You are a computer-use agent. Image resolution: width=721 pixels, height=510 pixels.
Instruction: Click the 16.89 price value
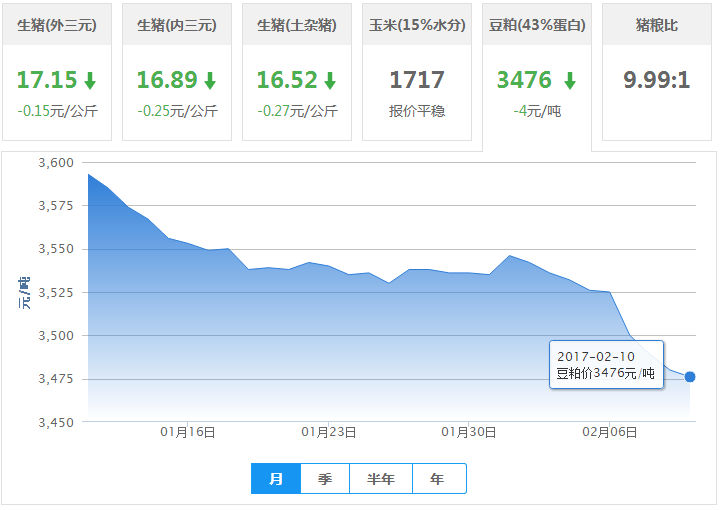point(167,80)
